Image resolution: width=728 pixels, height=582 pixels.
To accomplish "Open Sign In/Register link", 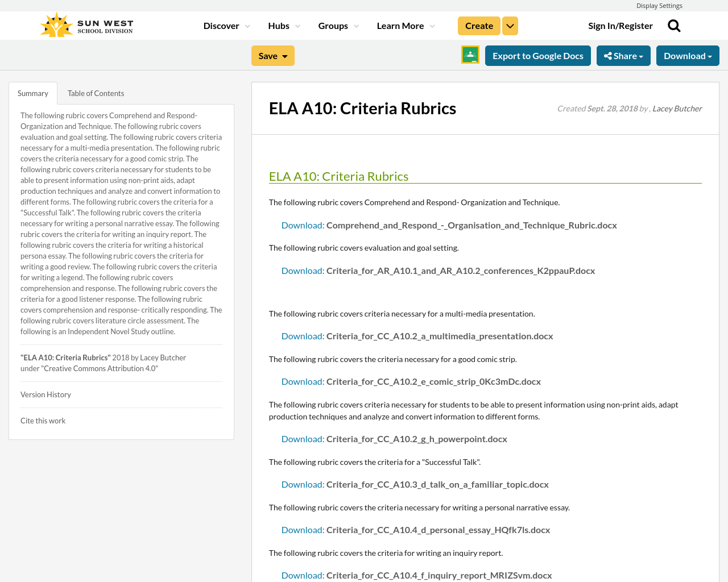I will (620, 26).
